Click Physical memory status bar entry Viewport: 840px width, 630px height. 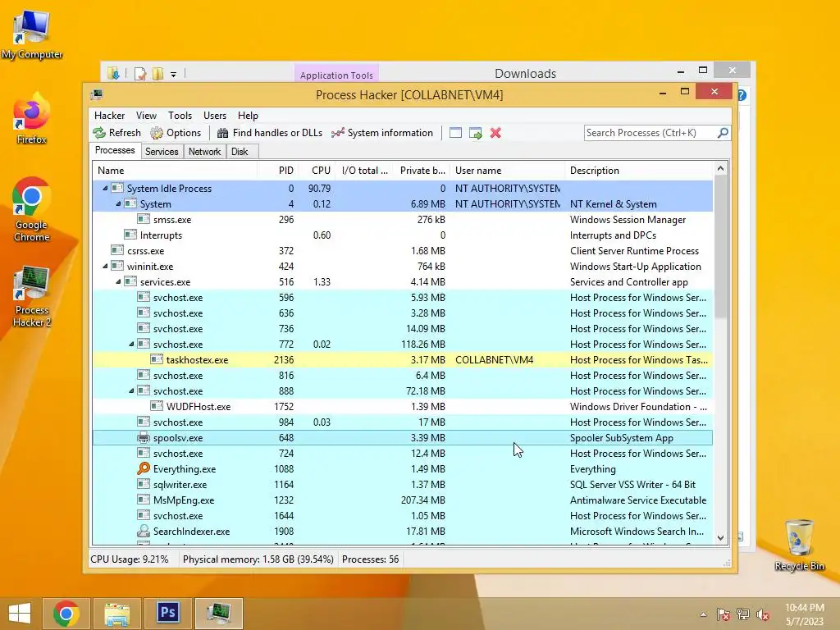[x=258, y=559]
